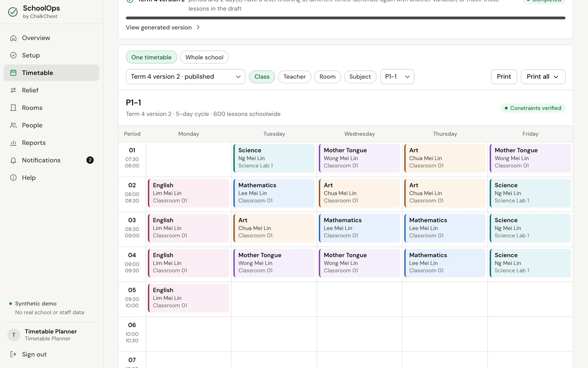The width and height of the screenshot is (588, 368).
Task: Click the generation progress bar
Action: [x=345, y=18]
